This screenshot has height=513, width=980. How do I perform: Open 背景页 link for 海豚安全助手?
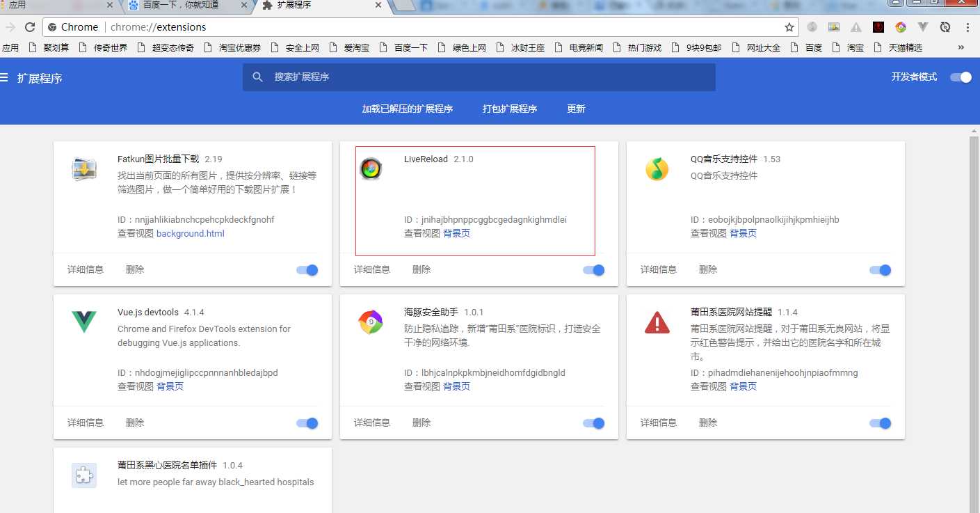tap(456, 387)
